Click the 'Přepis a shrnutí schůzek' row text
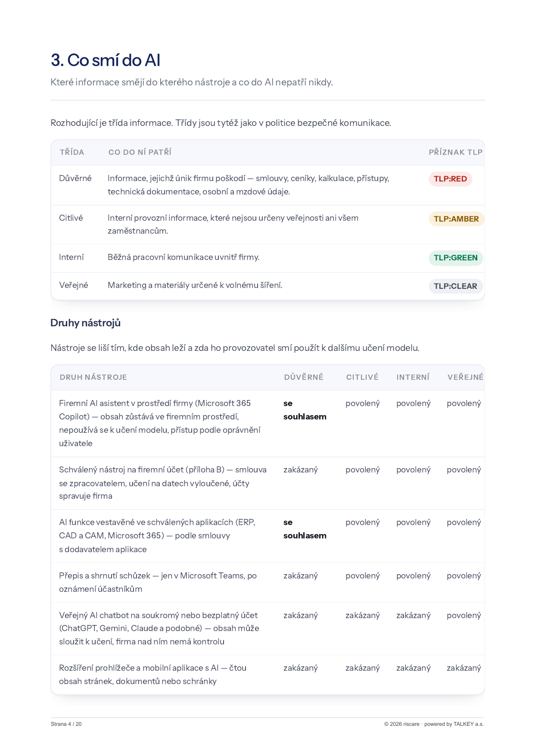The width and height of the screenshot is (535, 756). click(x=158, y=582)
